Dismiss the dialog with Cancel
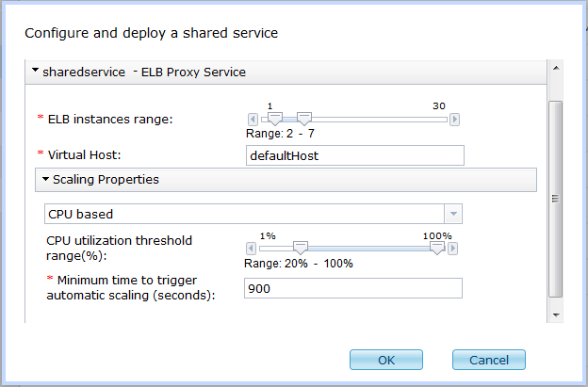 point(489,360)
